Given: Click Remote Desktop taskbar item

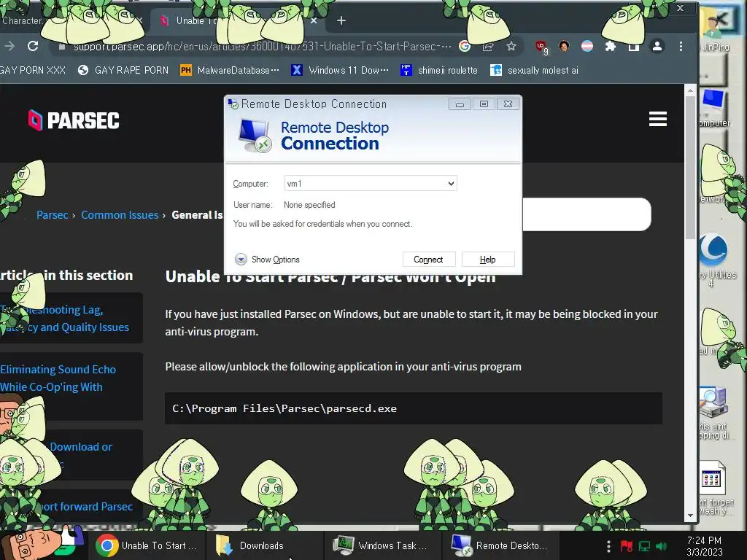Looking at the screenshot, I should pos(499,545).
